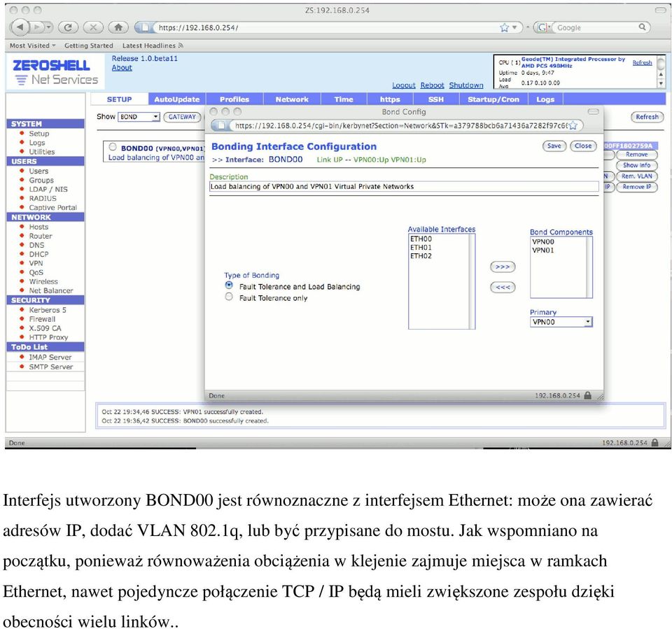Click the Logout link
672x629 pixels.
(404, 85)
